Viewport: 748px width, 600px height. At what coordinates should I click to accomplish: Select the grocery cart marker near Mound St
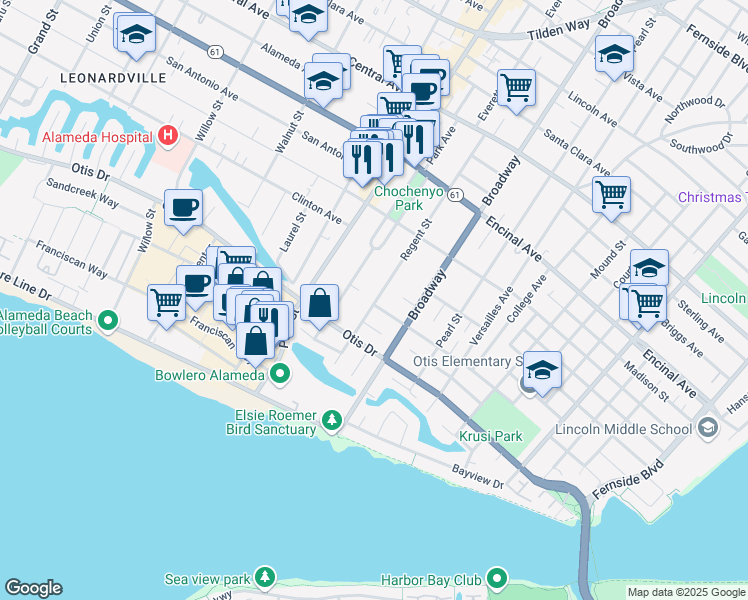coord(611,194)
